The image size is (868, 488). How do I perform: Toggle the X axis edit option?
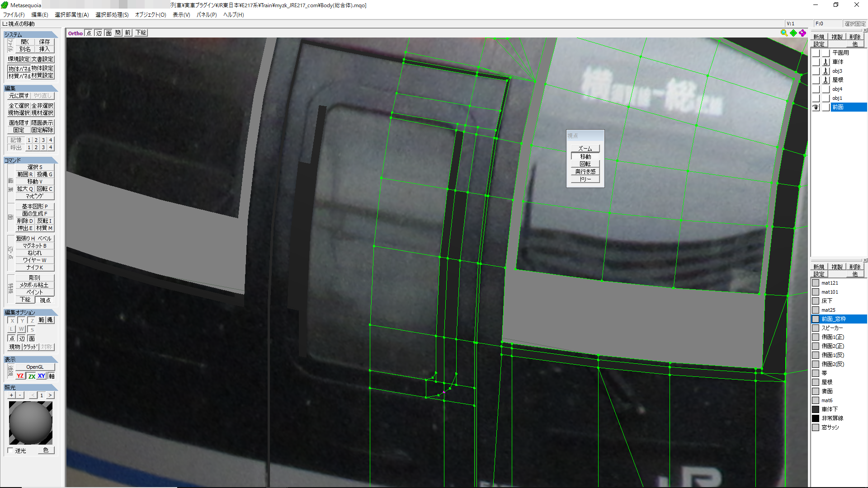[12, 320]
